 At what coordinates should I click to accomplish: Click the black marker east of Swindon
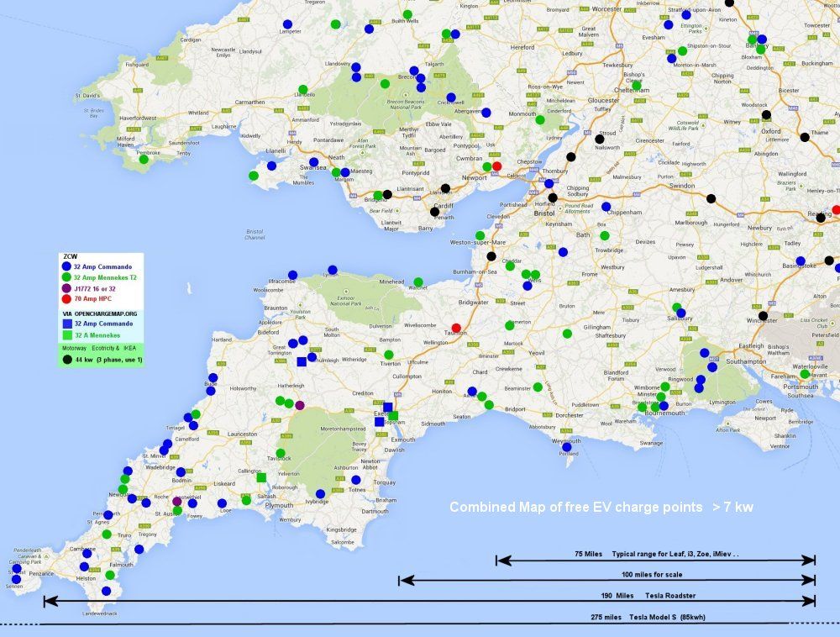pos(711,199)
